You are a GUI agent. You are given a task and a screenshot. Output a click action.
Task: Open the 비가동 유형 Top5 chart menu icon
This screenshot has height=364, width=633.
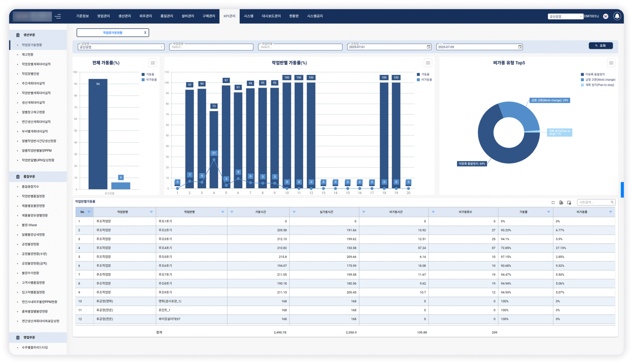pos(611,63)
